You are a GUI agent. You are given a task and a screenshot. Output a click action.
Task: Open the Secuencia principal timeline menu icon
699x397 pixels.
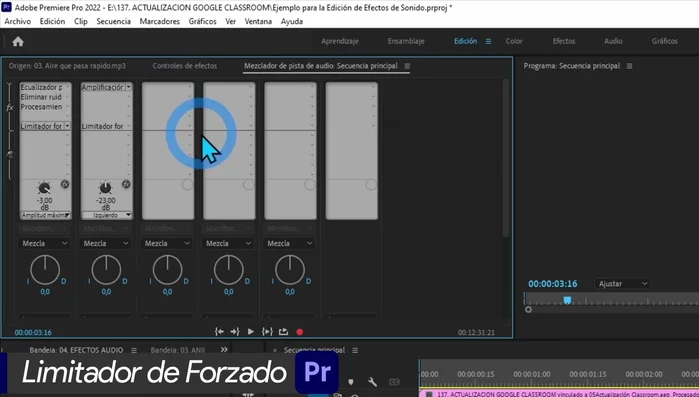355,350
